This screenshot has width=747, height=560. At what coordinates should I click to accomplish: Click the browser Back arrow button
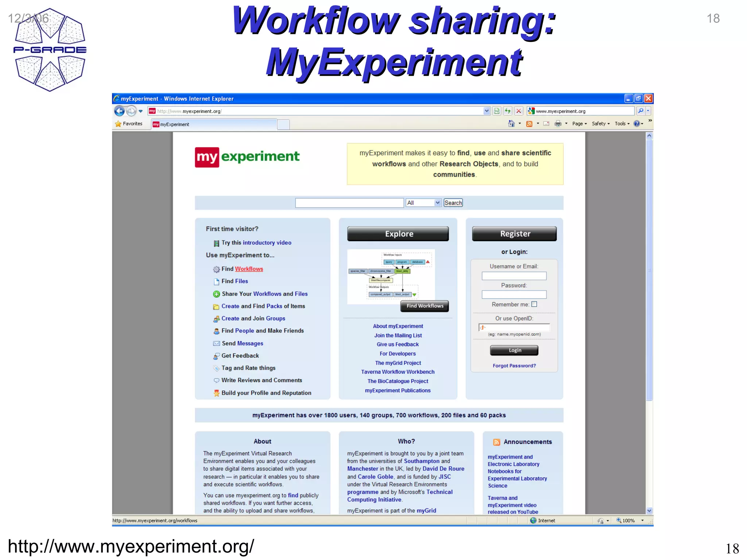[119, 111]
